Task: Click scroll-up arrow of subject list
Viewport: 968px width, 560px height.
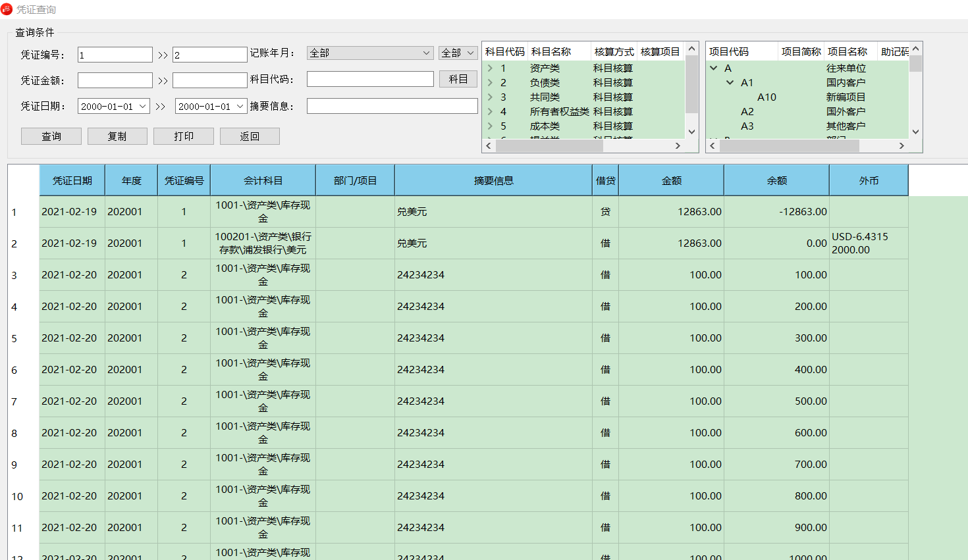Action: (x=691, y=49)
